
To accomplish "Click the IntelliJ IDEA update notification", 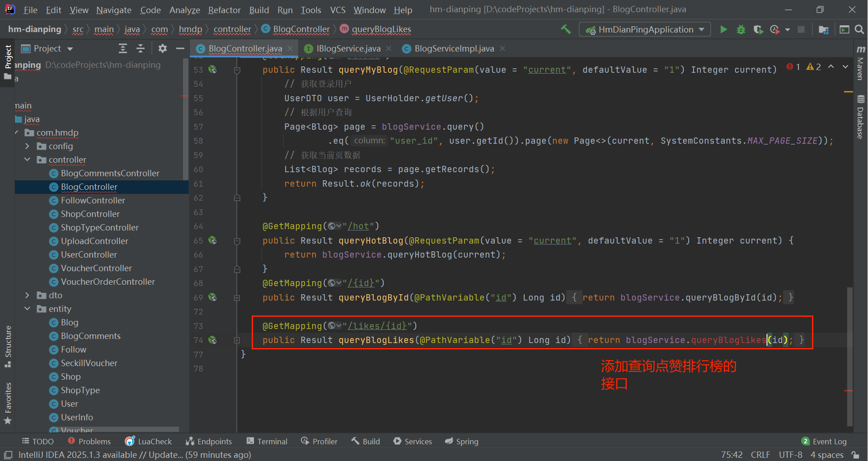I will click(135, 455).
